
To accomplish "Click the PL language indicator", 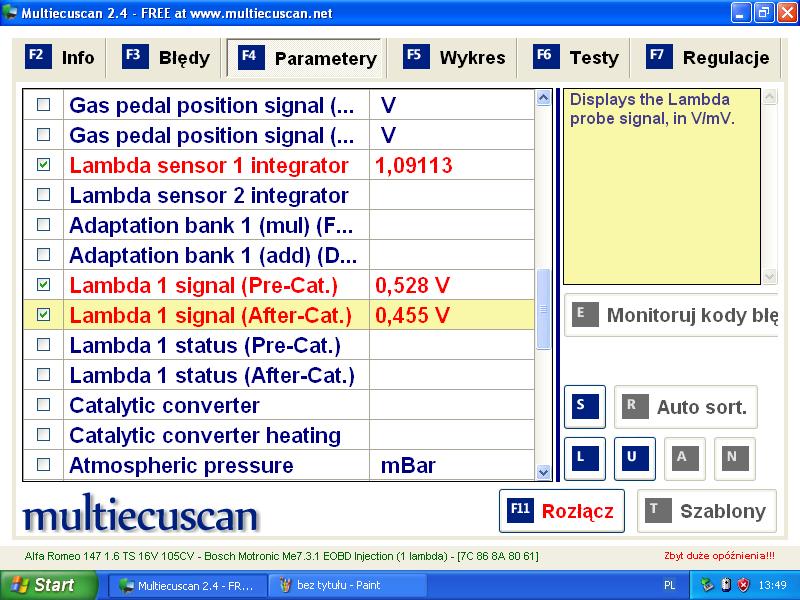I will (669, 585).
